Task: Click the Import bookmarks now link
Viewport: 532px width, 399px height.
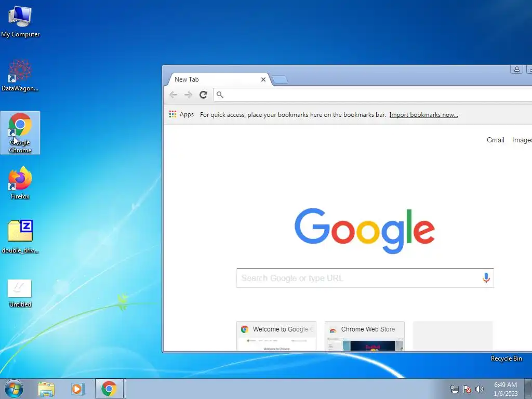Action: [x=423, y=115]
